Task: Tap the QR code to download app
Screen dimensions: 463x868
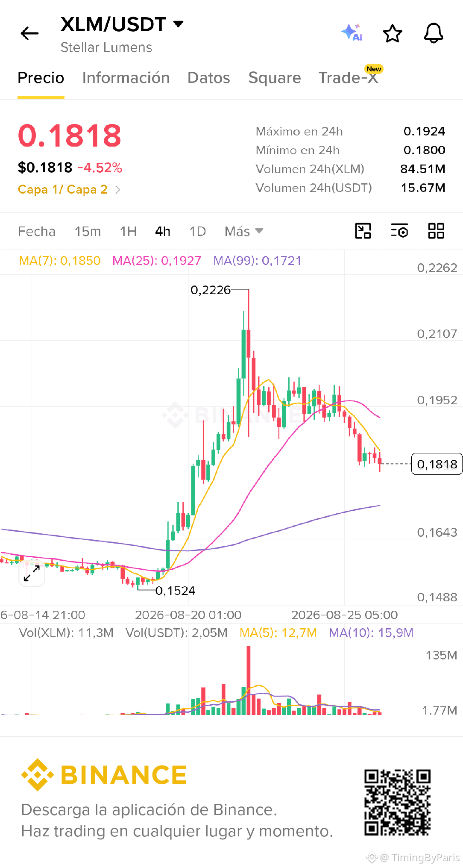Action: 397,802
